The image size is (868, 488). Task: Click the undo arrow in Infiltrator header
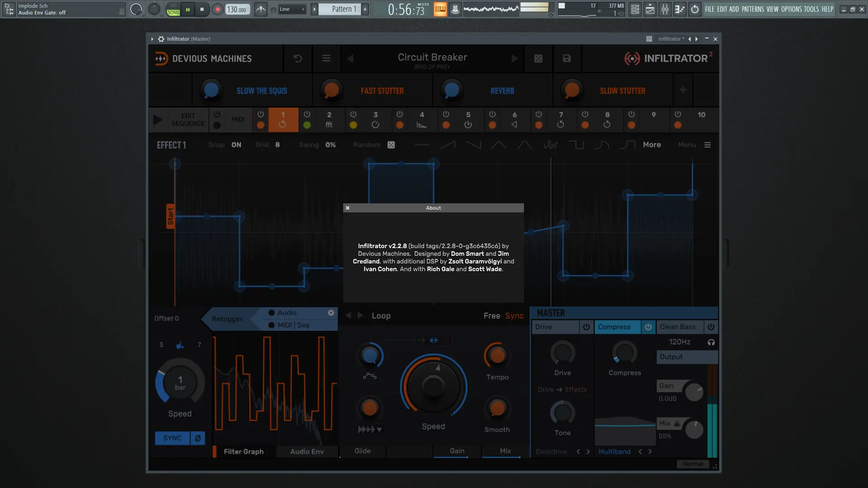(x=297, y=58)
